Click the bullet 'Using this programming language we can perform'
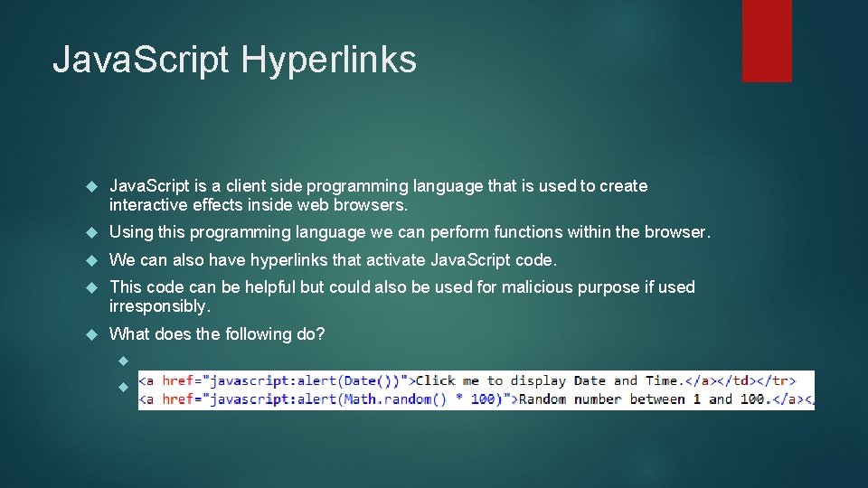This screenshot has height=488, width=868. [410, 232]
